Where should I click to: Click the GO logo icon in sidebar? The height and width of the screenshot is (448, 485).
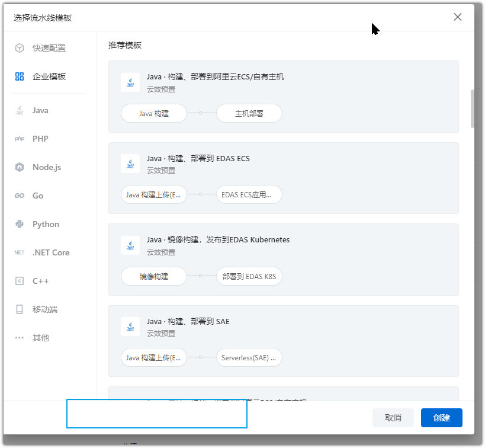pos(20,196)
